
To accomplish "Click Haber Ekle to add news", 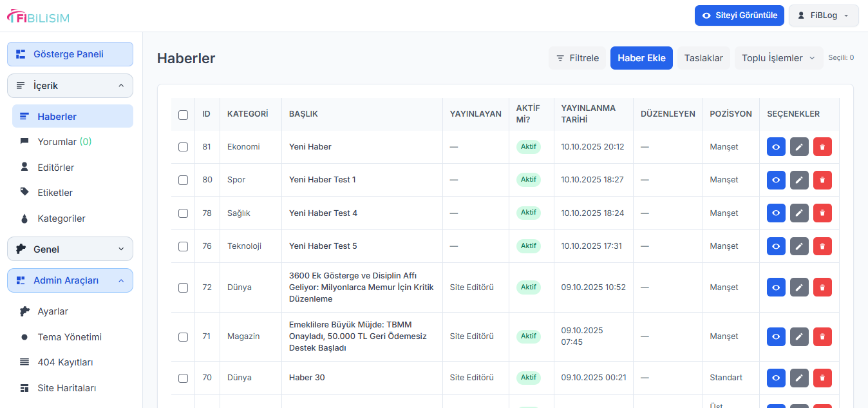I will pos(641,58).
